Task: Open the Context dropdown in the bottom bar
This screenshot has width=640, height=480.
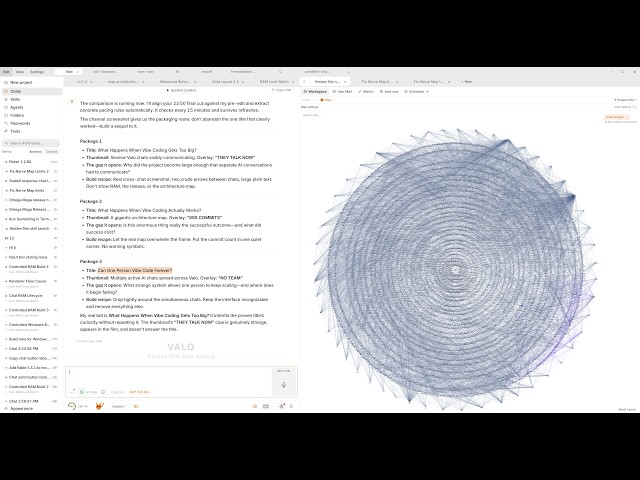Action: pos(119,407)
